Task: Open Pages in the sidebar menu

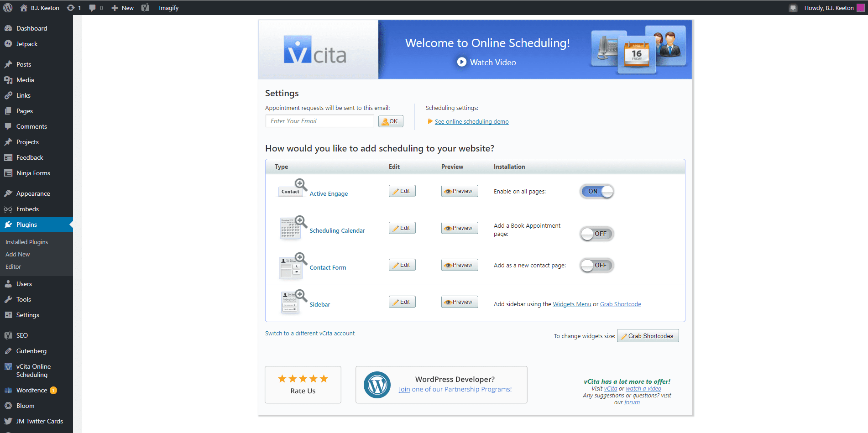Action: pyautogui.click(x=37, y=111)
